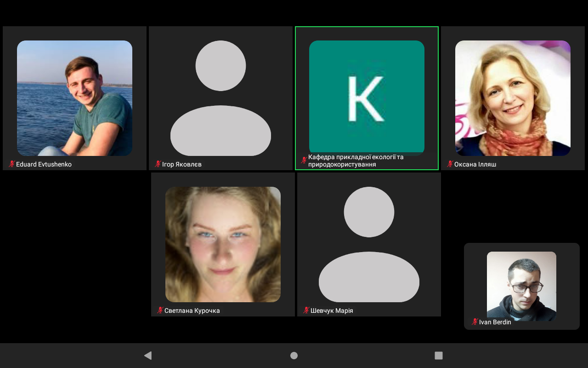Click the "Eduard Evtushenko" name label
Image resolution: width=588 pixels, height=368 pixels.
[x=44, y=164]
